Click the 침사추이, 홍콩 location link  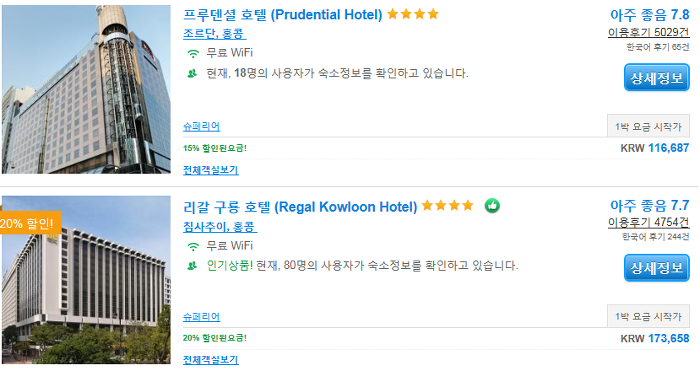[220, 226]
